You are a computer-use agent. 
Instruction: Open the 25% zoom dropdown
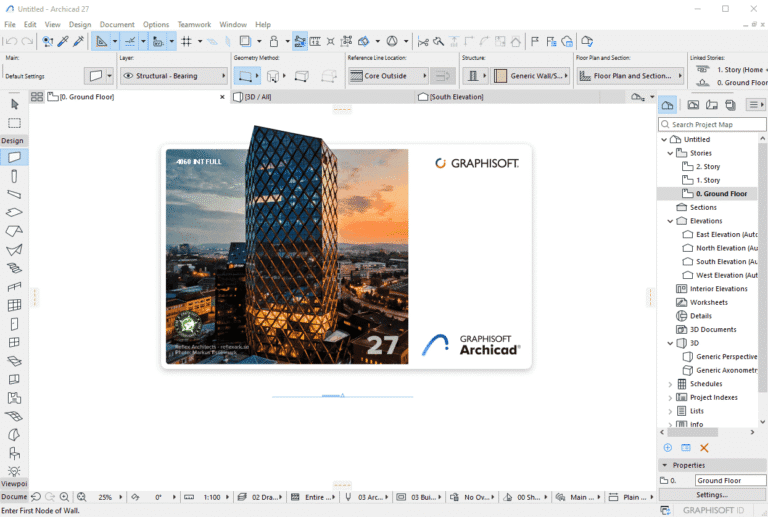point(109,497)
